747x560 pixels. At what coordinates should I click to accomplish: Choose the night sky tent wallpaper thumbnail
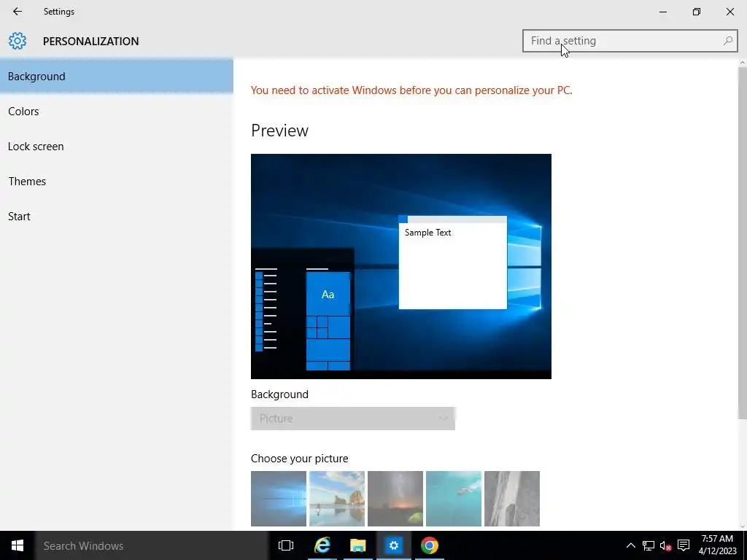click(395, 499)
